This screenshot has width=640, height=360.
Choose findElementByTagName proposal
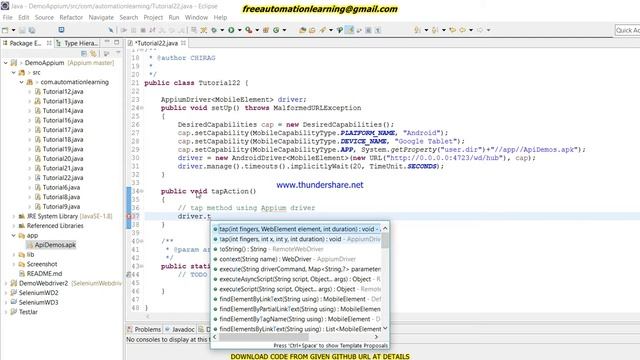pos(296,319)
